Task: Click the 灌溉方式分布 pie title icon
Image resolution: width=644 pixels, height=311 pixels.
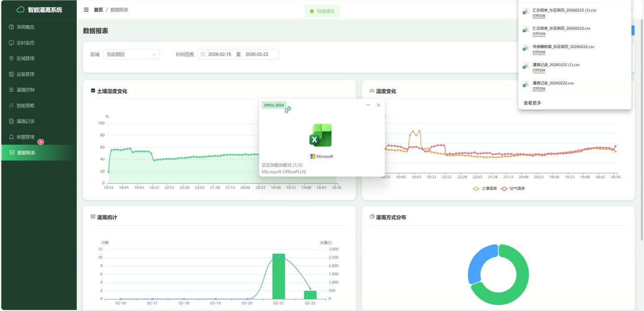Action: coord(372,217)
